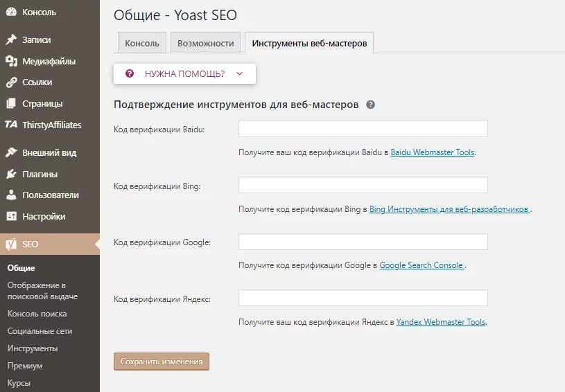Click the Код верификации Baidu label

click(159, 130)
